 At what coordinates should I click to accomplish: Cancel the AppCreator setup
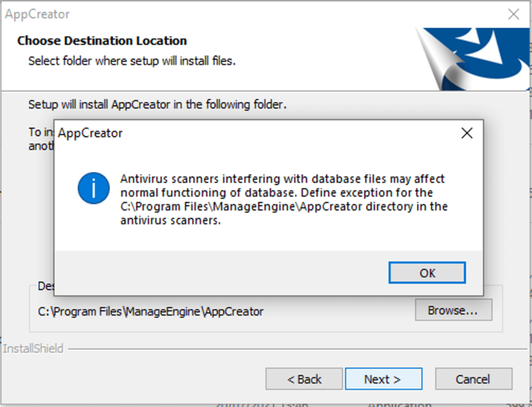coord(473,379)
